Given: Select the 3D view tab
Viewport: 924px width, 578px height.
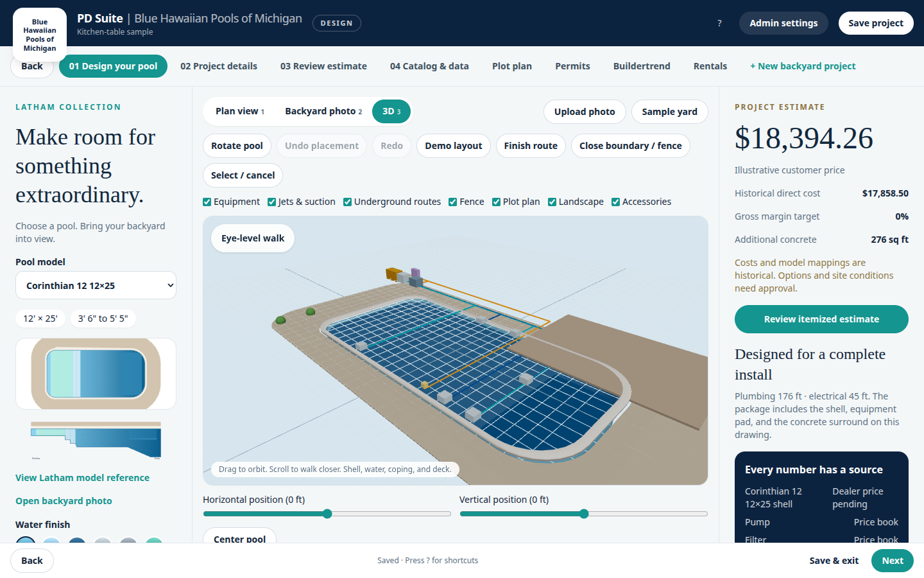Looking at the screenshot, I should point(391,111).
